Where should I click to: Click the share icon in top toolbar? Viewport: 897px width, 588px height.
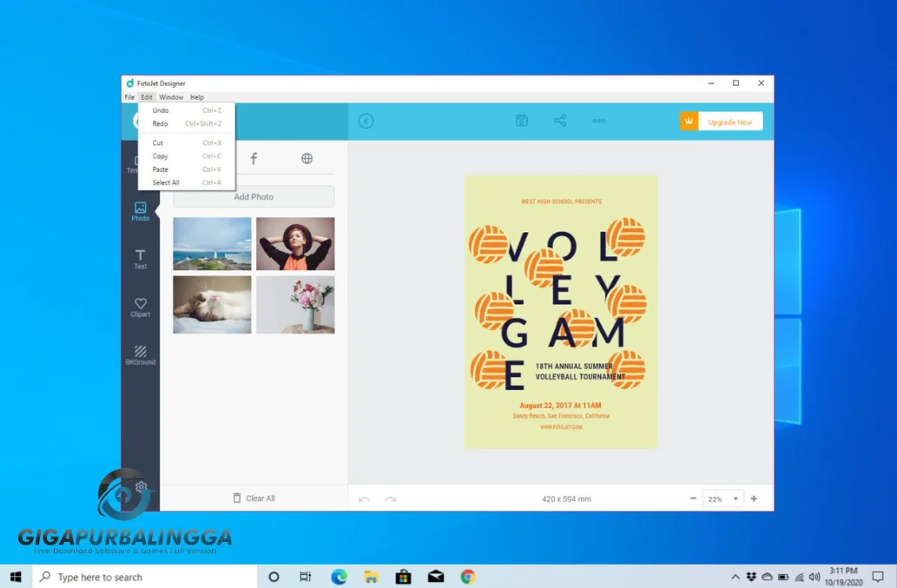point(560,121)
